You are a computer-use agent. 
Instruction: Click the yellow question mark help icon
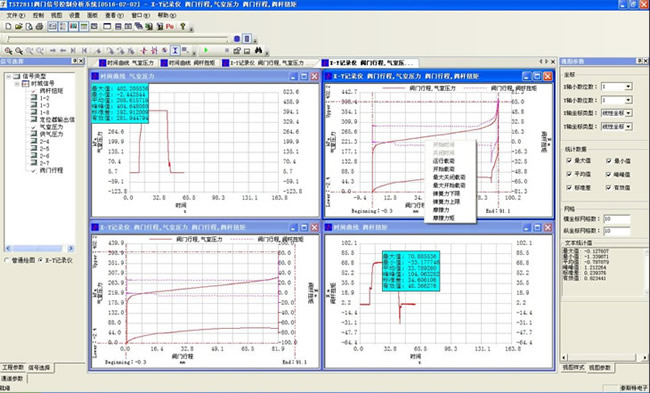pyautogui.click(x=183, y=27)
